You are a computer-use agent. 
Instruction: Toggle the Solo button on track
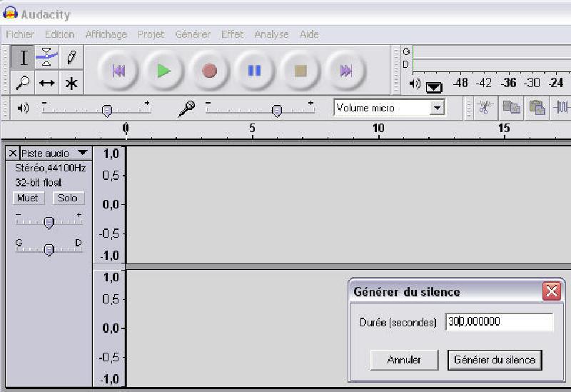pyautogui.click(x=68, y=198)
